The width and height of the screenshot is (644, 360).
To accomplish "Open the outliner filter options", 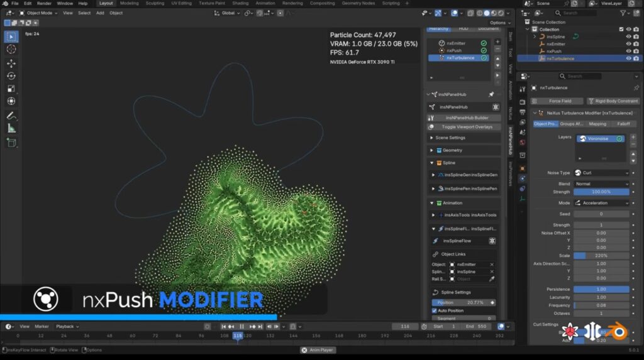I will click(x=625, y=13).
